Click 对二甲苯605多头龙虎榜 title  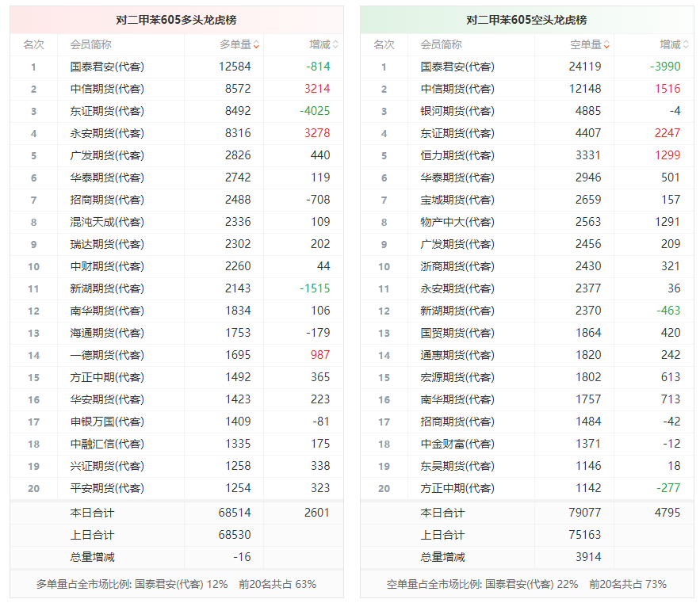tap(176, 20)
